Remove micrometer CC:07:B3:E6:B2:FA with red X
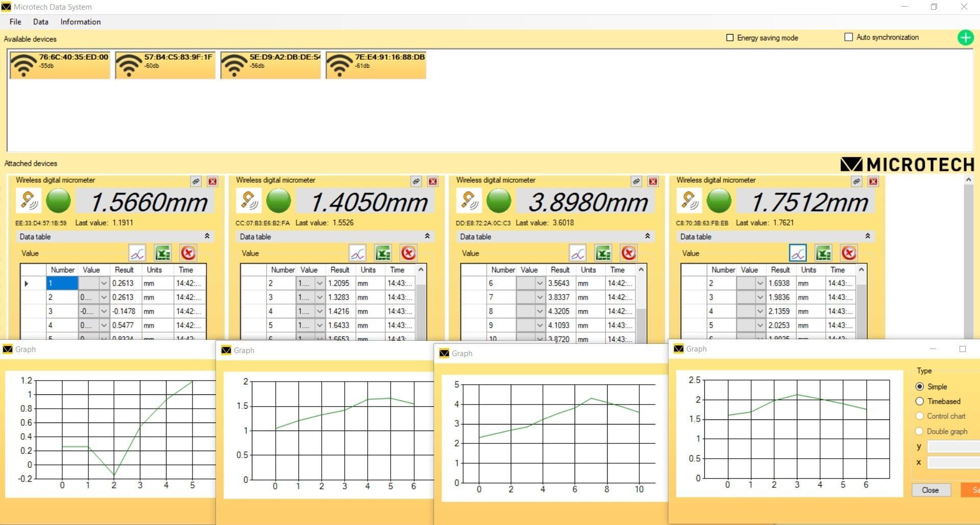 [433, 181]
